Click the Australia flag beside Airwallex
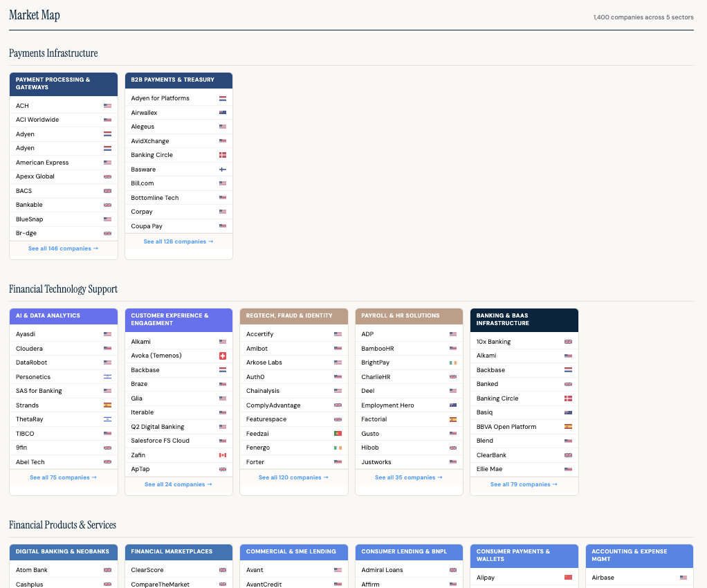 (x=222, y=112)
